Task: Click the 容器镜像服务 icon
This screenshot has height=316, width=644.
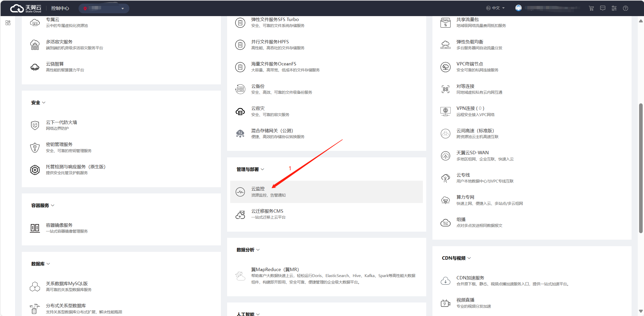Action: tap(35, 228)
